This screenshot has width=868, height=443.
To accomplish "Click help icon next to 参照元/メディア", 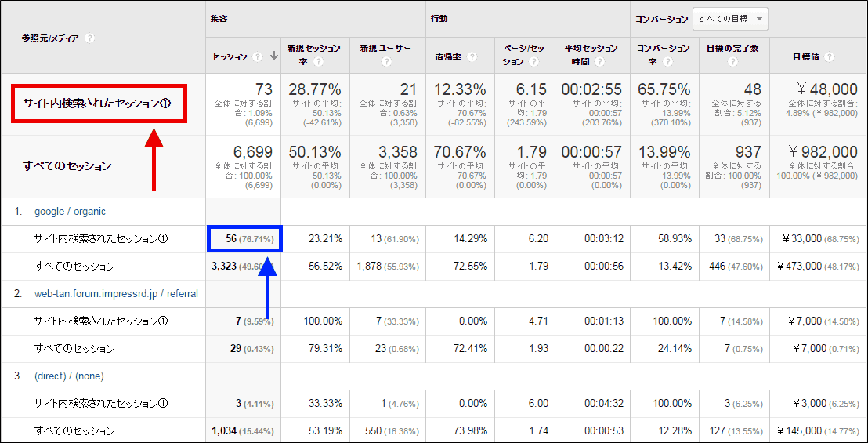I will coord(90,38).
